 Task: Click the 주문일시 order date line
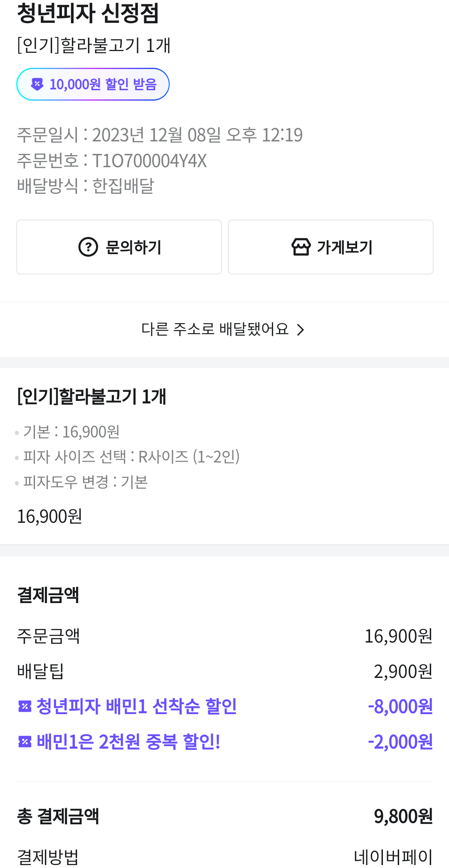click(160, 135)
